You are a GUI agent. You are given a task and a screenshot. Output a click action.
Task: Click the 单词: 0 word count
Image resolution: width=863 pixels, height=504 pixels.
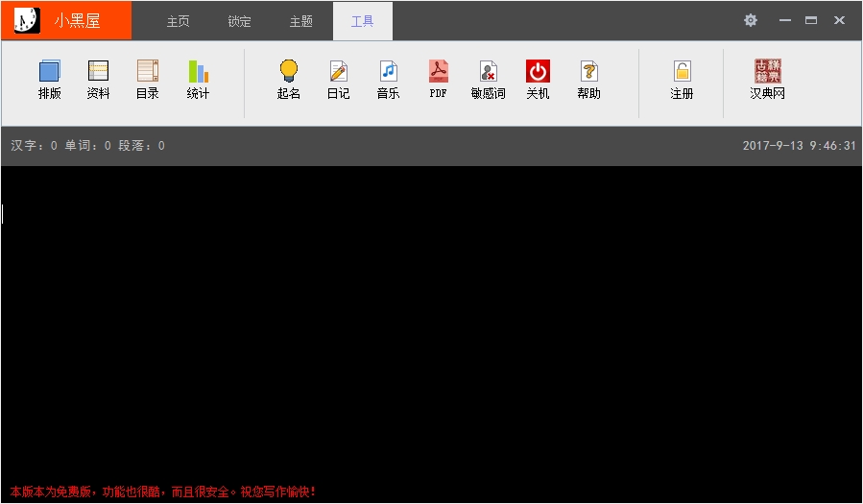coord(88,146)
